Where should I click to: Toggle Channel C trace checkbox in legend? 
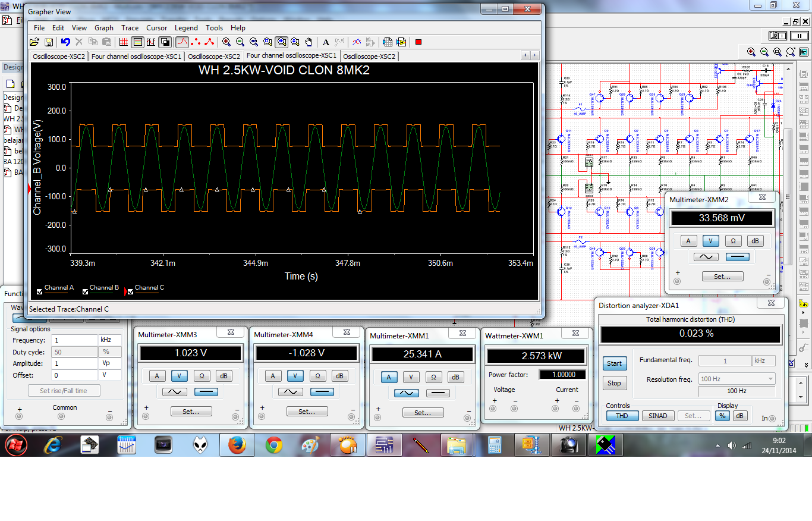130,291
